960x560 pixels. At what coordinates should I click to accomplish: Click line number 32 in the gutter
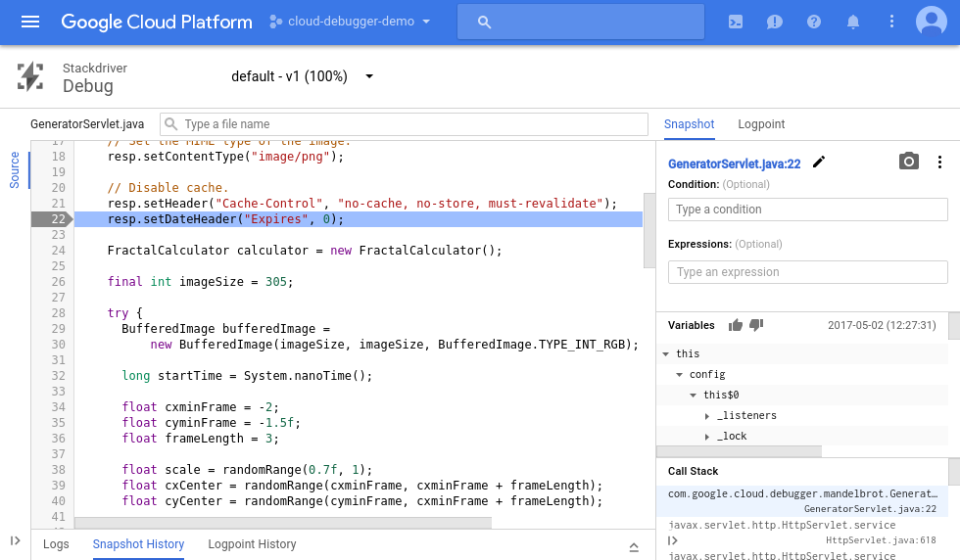(x=58, y=376)
